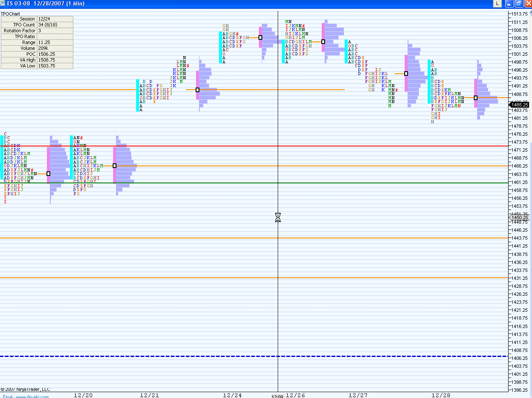Click the 1476.25 price axis label
This screenshot has width=532, height=398.
click(x=519, y=134)
